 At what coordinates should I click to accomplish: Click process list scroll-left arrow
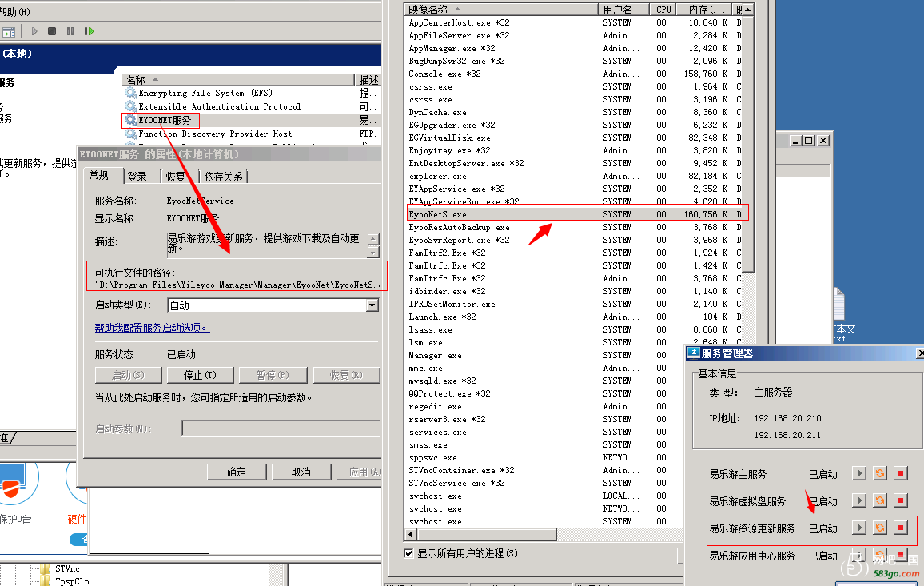pos(411,535)
